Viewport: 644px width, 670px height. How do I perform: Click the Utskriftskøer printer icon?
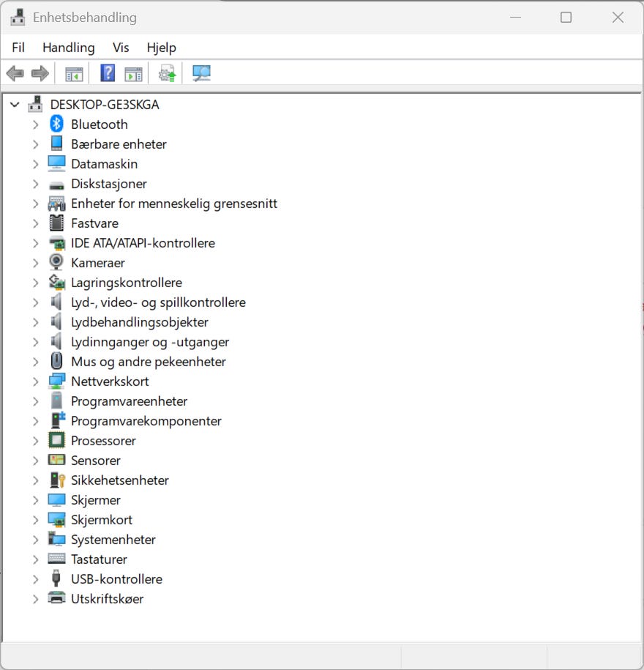56,598
